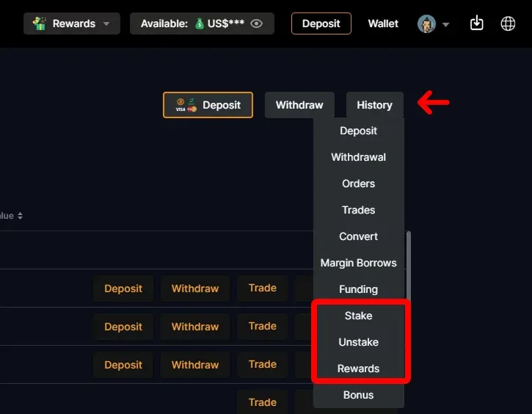532x414 pixels.
Task: Click the Available balance display
Action: [x=202, y=23]
